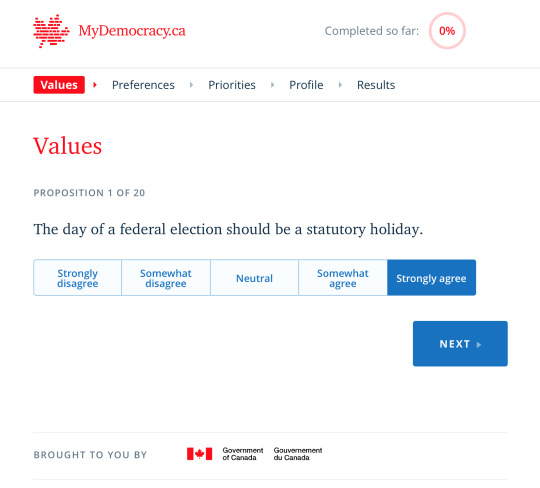Click the arrow between Priorities and Profile
This screenshot has height=488, width=540.
(272, 85)
